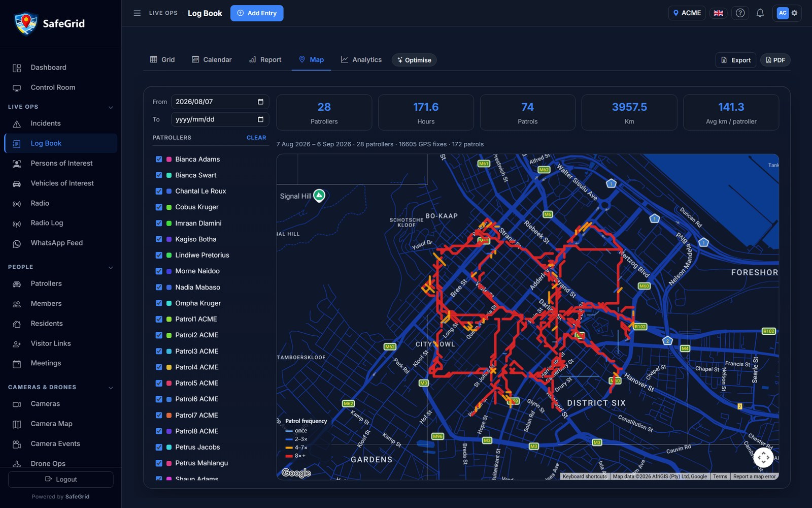
Task: Uncheck Cobus Kruger patroller
Action: point(159,207)
